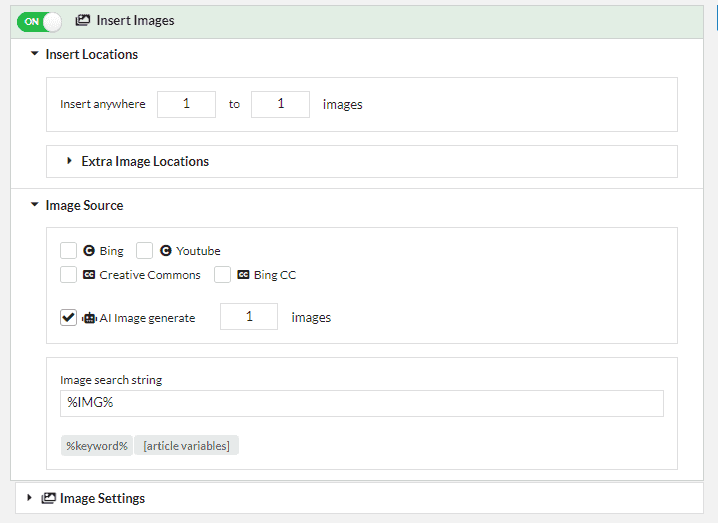Collapse the Insert Locations section
The height and width of the screenshot is (523, 718).
tap(34, 54)
